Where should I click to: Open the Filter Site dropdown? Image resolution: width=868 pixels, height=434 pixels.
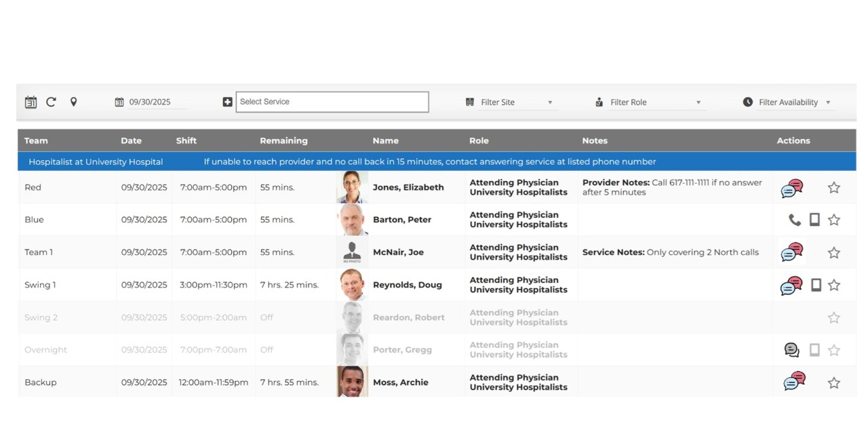pyautogui.click(x=517, y=102)
